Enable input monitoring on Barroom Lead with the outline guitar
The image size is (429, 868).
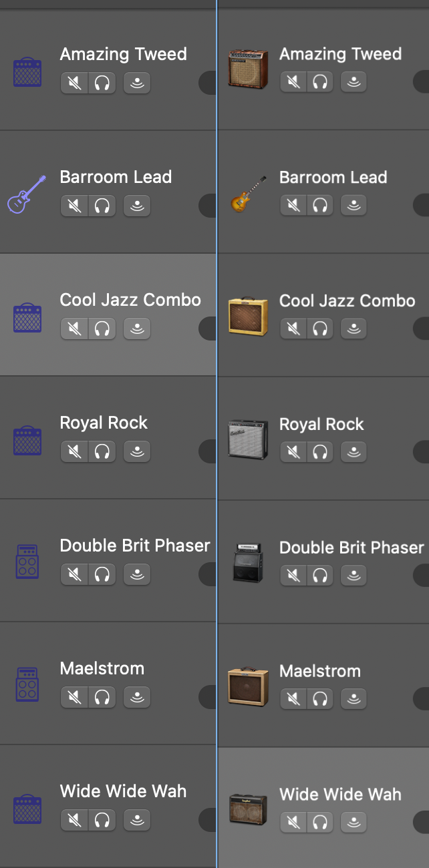(137, 206)
